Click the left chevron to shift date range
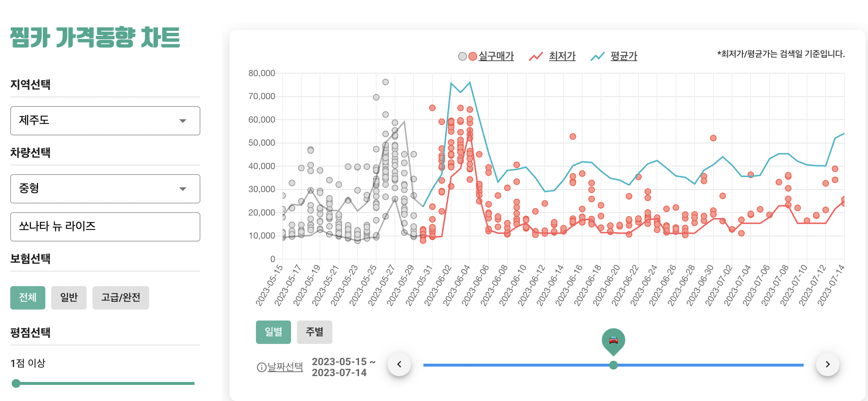 [400, 364]
